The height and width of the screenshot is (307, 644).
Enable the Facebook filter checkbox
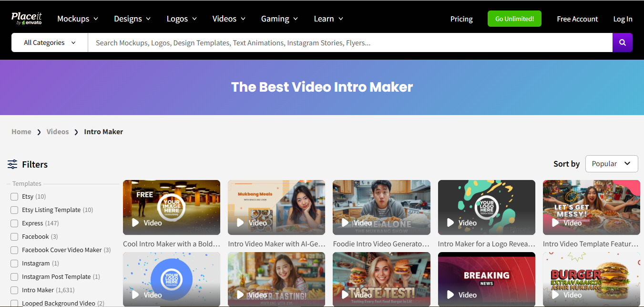point(14,236)
